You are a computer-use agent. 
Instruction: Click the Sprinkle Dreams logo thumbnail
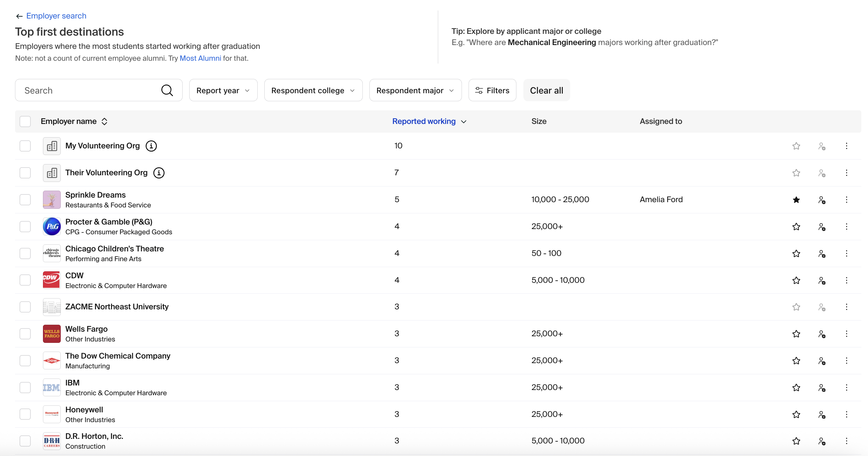(x=52, y=200)
